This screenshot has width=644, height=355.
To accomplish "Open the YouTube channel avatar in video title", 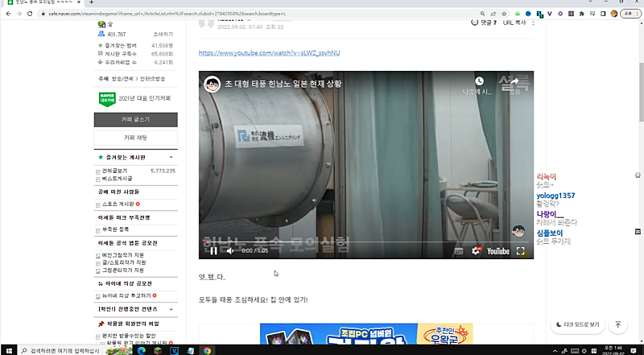I will 213,84.
